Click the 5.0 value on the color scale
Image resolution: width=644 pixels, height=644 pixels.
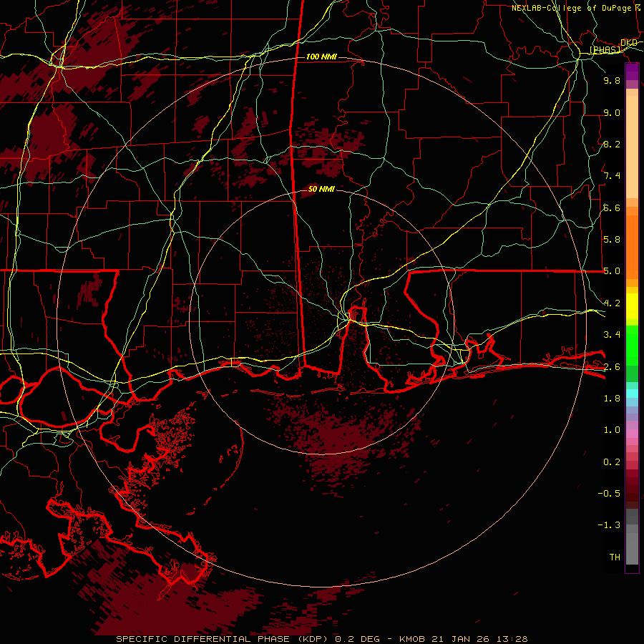(x=612, y=271)
